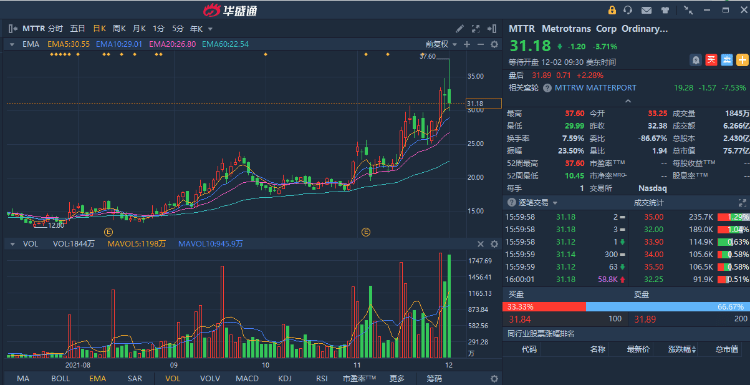Click the EMA60:22.54 value label

[225, 44]
